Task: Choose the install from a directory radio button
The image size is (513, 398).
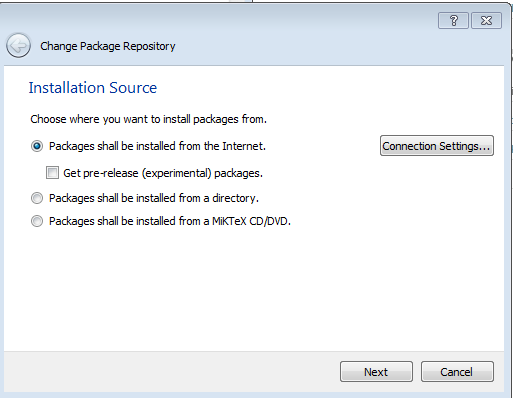Action: 37,198
